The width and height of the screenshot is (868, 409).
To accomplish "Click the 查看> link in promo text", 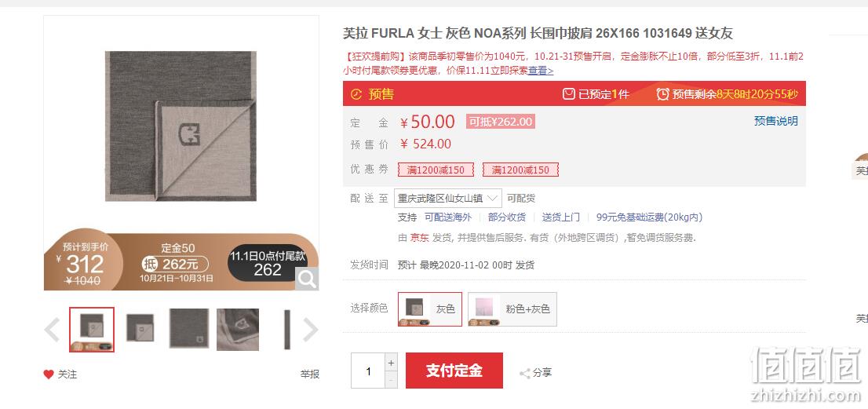I will tap(540, 71).
